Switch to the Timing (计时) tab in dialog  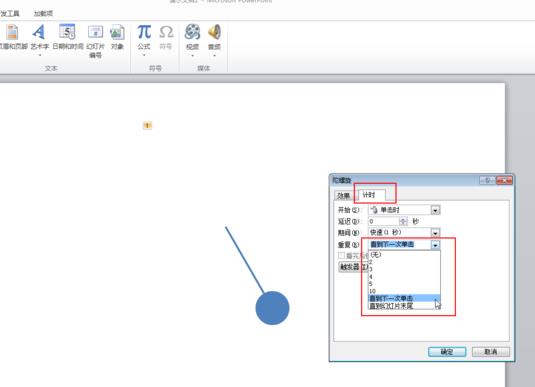click(370, 195)
